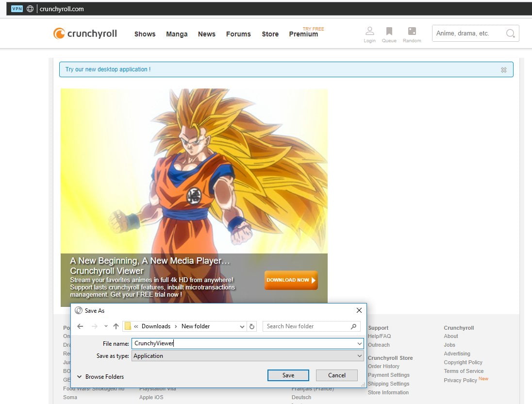
Task: Expand Browse Folders
Action: pos(100,376)
